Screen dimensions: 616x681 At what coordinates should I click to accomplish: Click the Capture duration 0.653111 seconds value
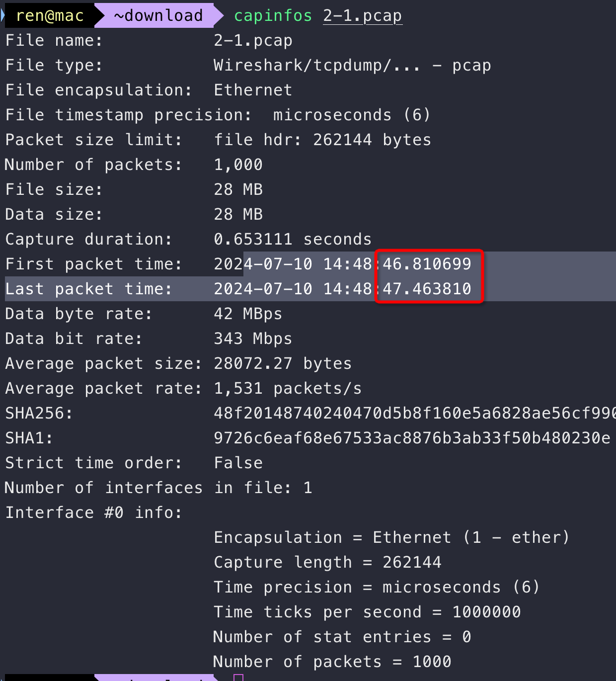(x=292, y=239)
